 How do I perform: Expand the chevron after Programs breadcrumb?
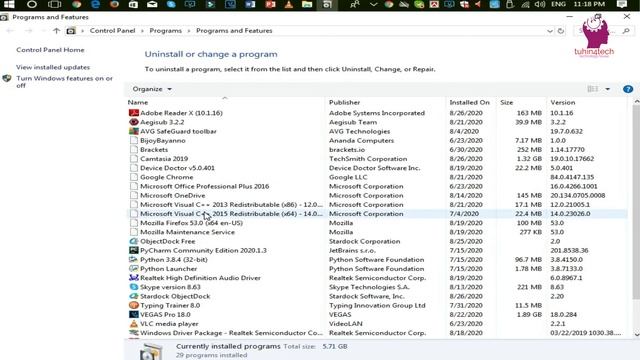189,31
